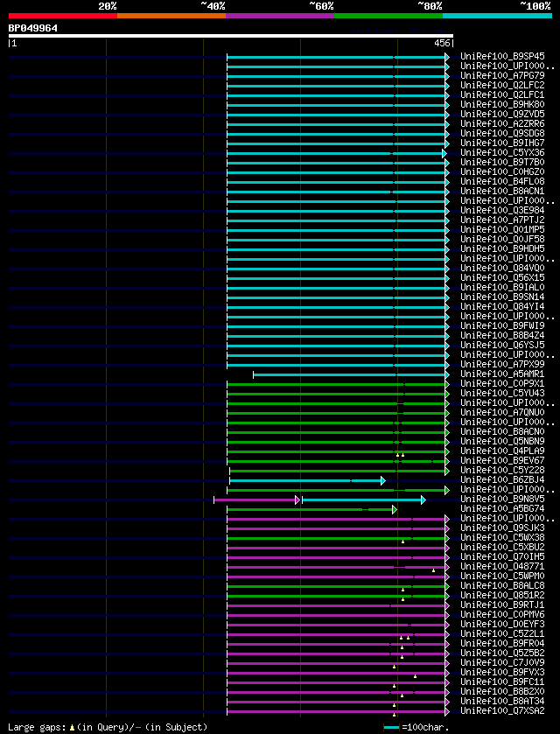Click the UniRef100_C5XBU2 label
The image size is (560, 734).
[x=502, y=548]
